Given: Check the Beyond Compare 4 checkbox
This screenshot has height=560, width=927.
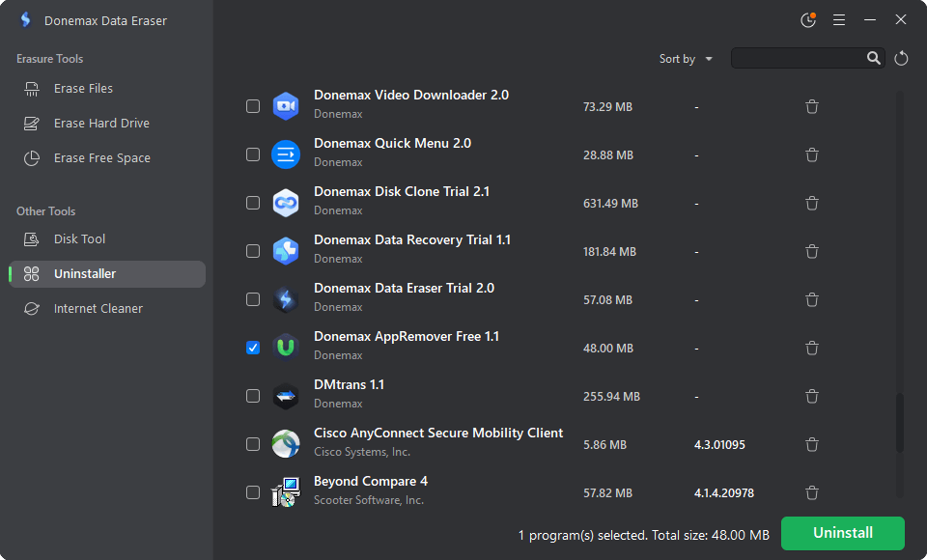Looking at the screenshot, I should pos(253,492).
